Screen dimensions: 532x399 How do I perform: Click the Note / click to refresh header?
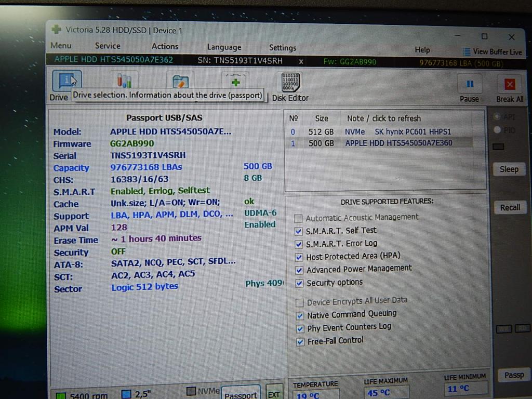click(x=384, y=118)
